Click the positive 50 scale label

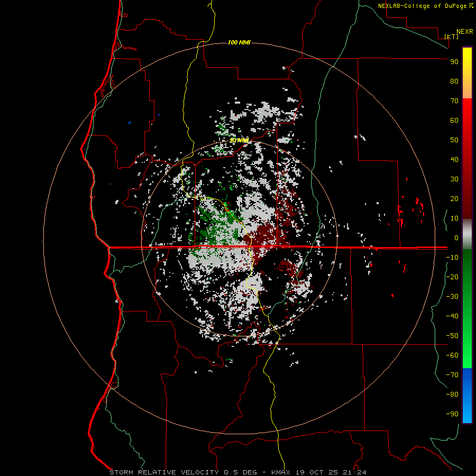coord(454,140)
